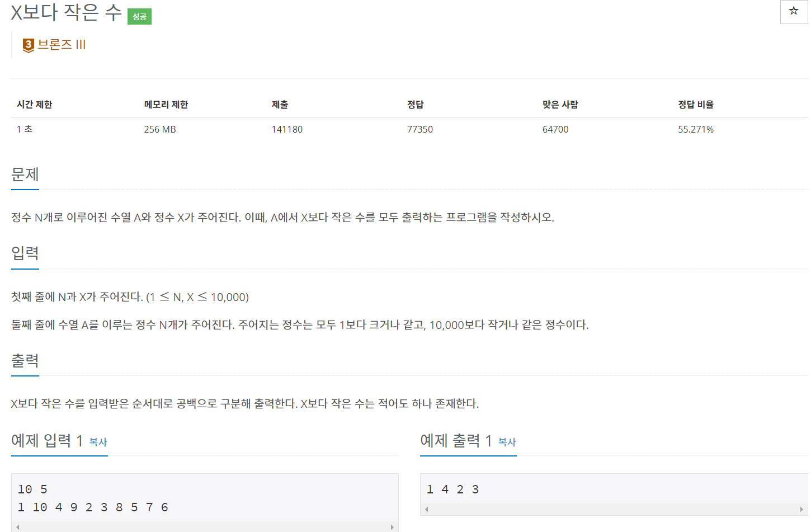Click the star favorite button
The image size is (811, 532).
pos(794,11)
